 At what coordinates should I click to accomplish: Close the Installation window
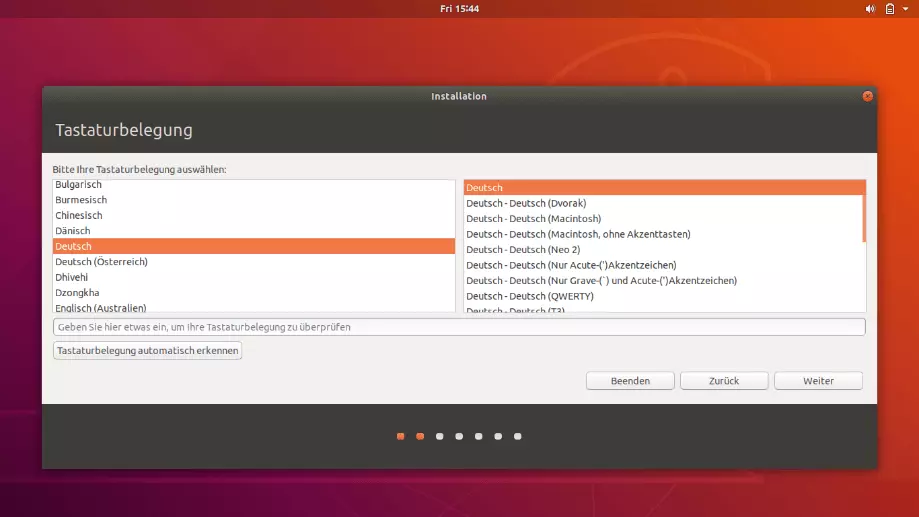(x=867, y=96)
